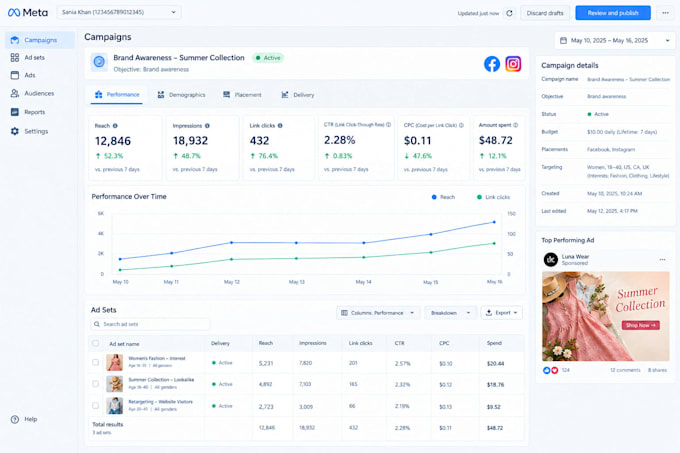
Task: Click the 8 shares link
Action: click(x=657, y=370)
